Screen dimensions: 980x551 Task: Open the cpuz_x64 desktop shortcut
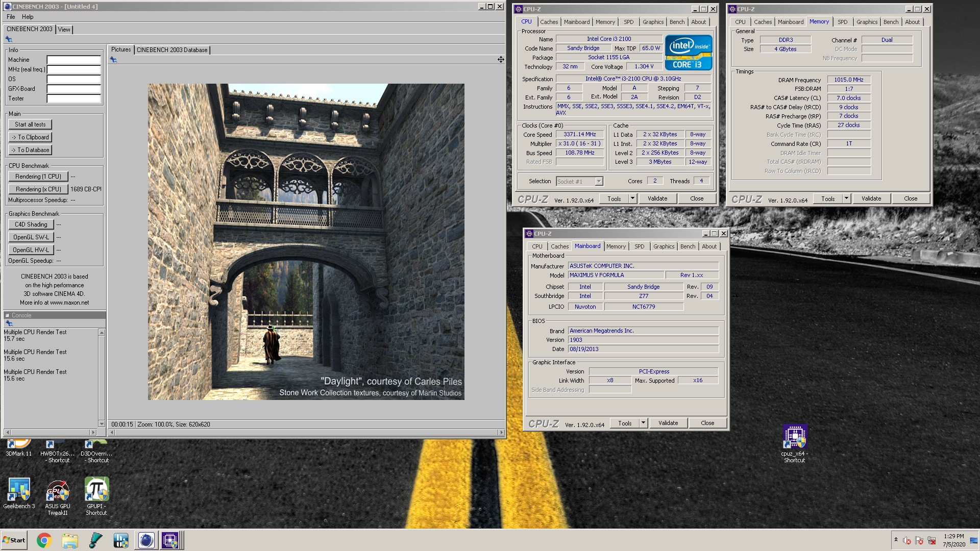(794, 444)
